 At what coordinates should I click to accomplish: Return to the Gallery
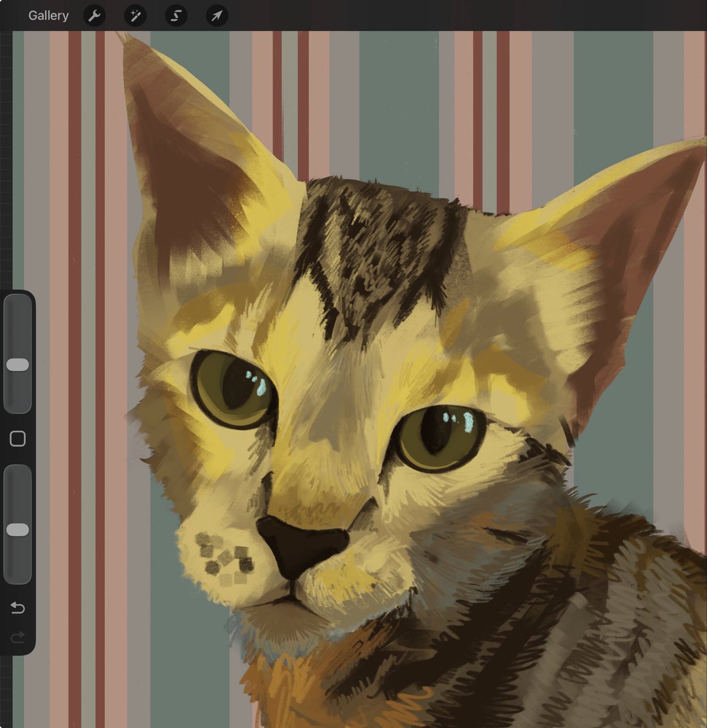point(49,16)
